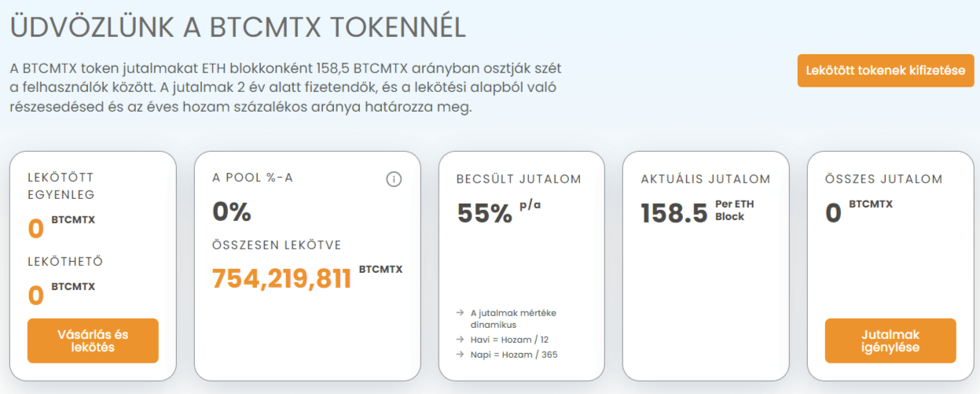Click the 'ÖSSZESEN LEKÖTVE' label

(x=277, y=245)
